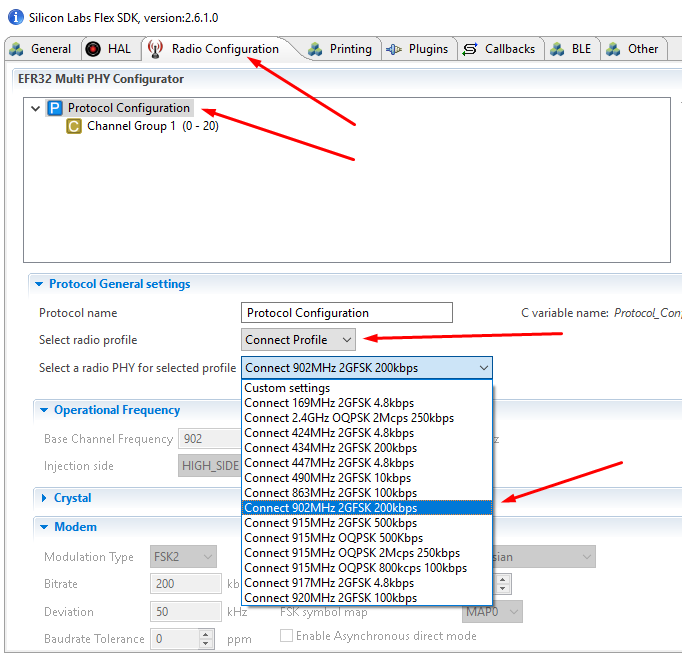Choose Custom settings from the PHY list

point(367,388)
